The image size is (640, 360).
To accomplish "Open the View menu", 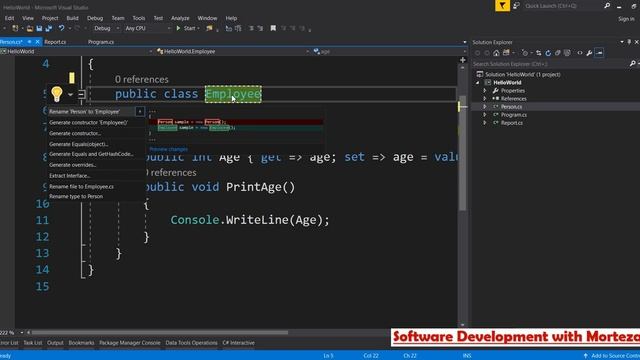I will (x=28, y=18).
